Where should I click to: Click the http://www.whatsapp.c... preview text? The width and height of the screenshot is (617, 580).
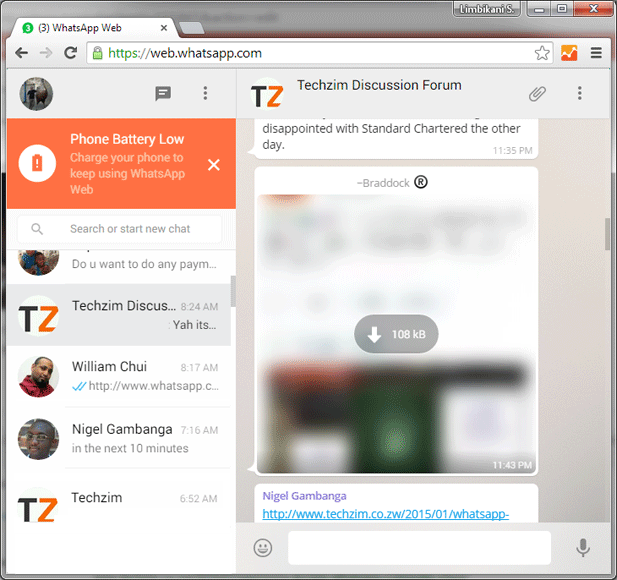coord(153,386)
